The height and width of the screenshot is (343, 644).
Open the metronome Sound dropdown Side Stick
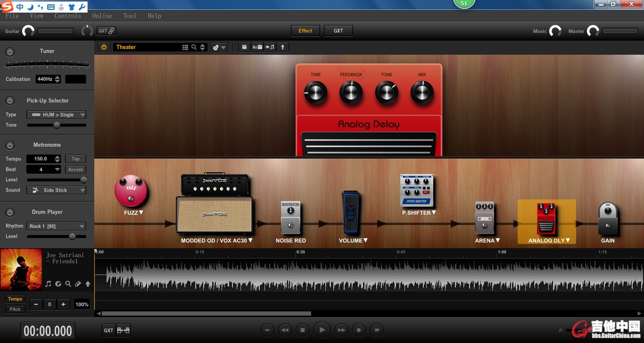point(57,190)
